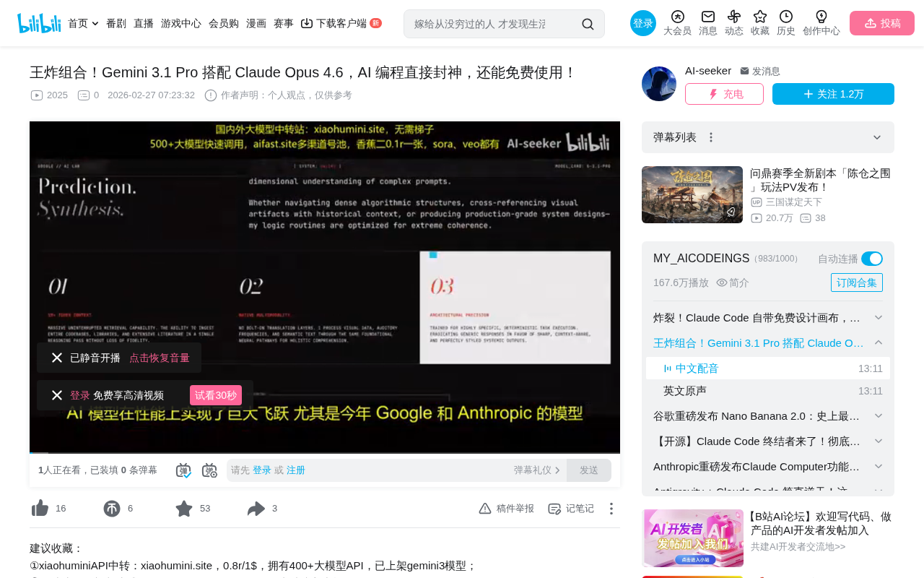Search with the magnifier icon
924x578 pixels.
pyautogui.click(x=588, y=24)
